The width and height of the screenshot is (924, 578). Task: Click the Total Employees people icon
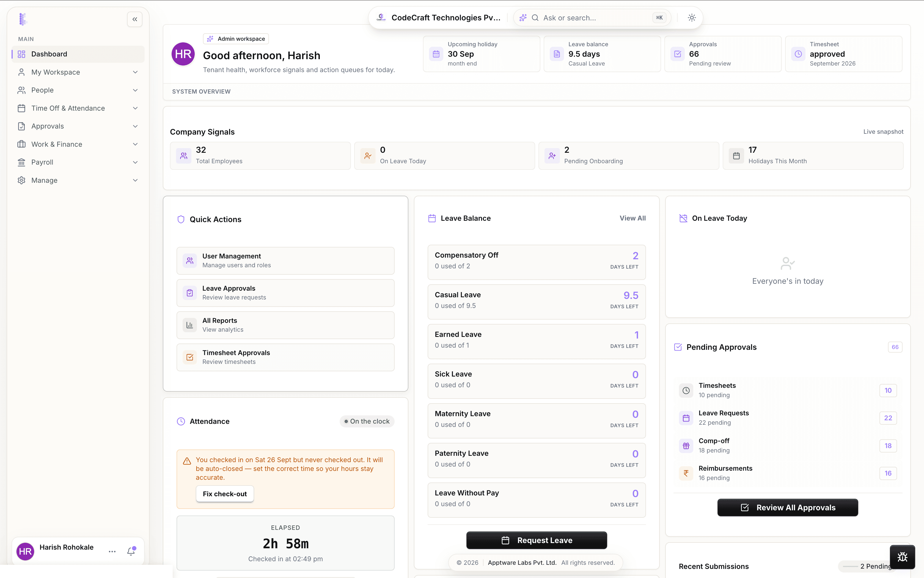pyautogui.click(x=184, y=156)
